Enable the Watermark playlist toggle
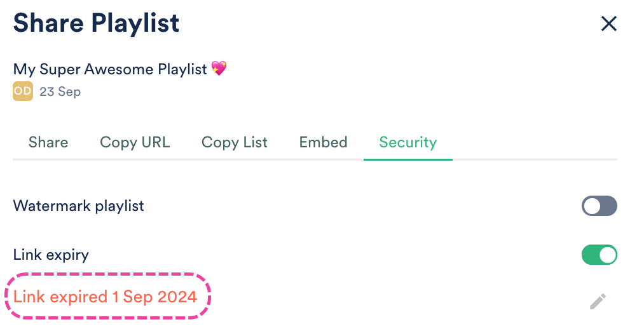644x329 pixels. click(599, 206)
